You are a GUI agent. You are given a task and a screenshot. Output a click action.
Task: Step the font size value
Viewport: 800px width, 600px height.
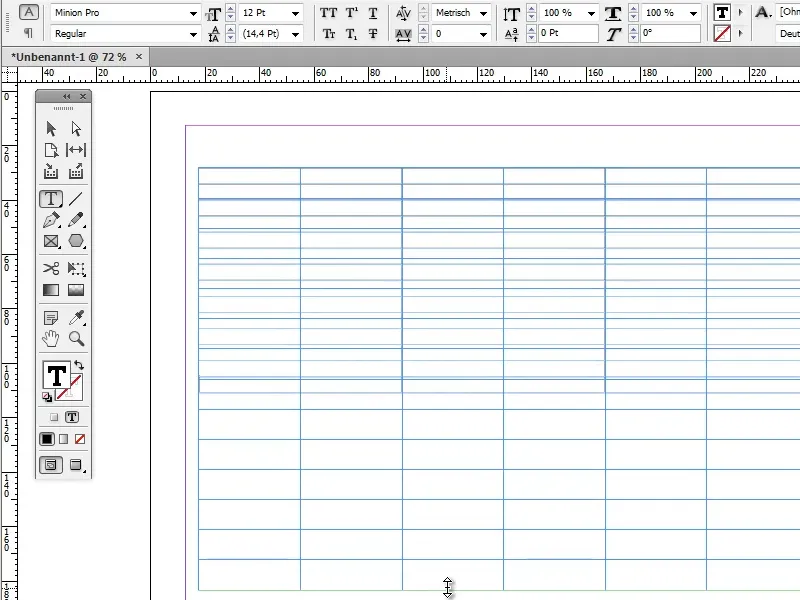[231, 13]
